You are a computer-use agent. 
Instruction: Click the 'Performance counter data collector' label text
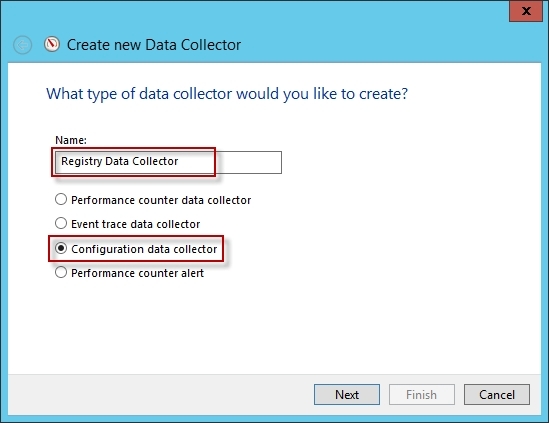coord(161,200)
